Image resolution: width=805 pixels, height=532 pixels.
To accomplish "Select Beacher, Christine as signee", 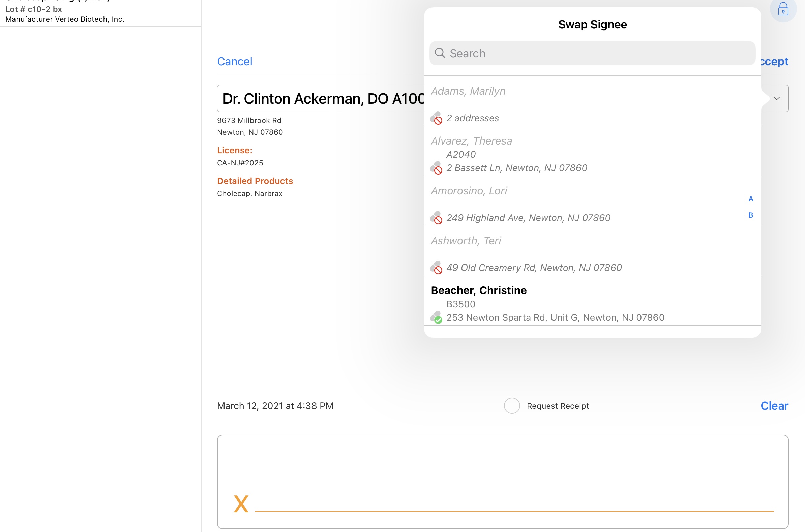I will click(x=479, y=291).
